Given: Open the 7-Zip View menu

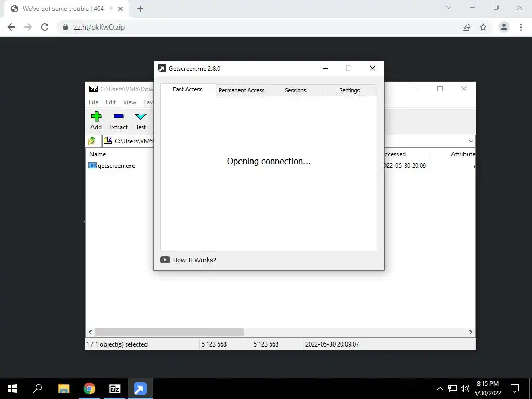Looking at the screenshot, I should tap(129, 102).
